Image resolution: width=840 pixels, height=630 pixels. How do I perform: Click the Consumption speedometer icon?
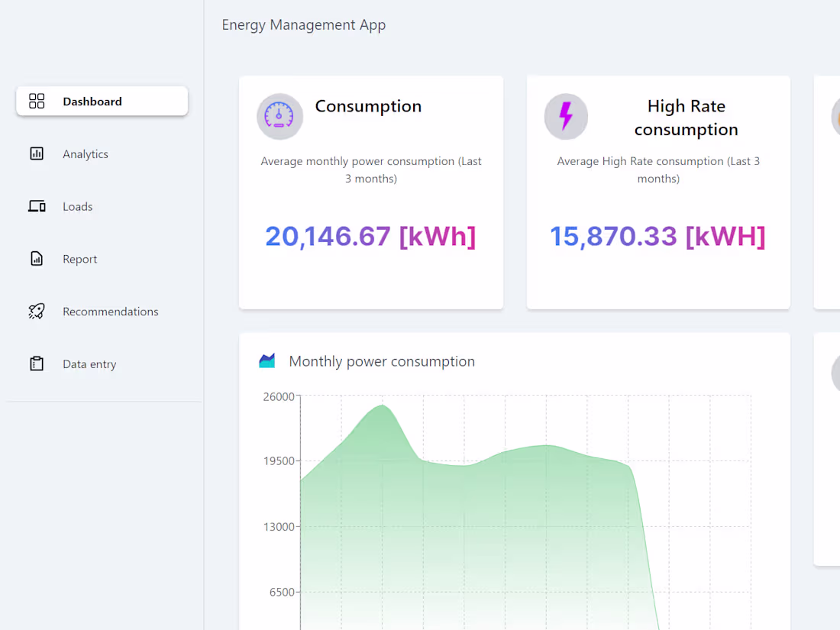coord(279,116)
